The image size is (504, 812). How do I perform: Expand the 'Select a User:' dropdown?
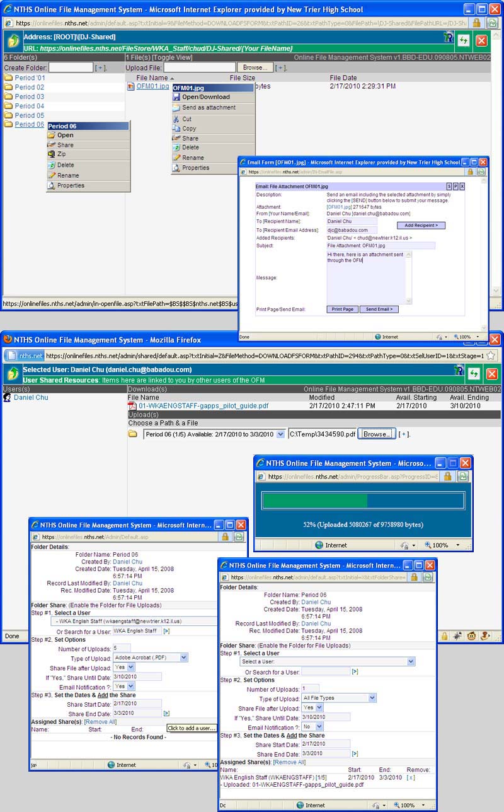(x=328, y=661)
